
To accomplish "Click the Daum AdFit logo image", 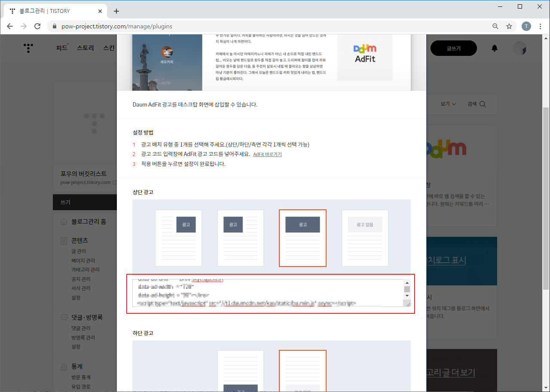I will 365,54.
